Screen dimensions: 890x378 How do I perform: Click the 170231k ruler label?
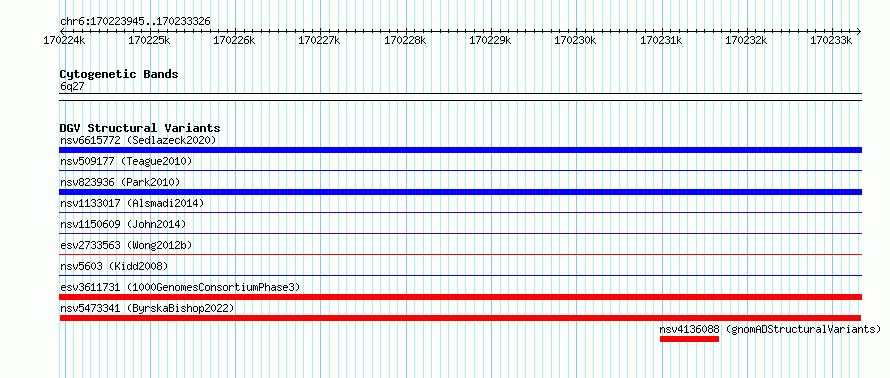pyautogui.click(x=662, y=40)
